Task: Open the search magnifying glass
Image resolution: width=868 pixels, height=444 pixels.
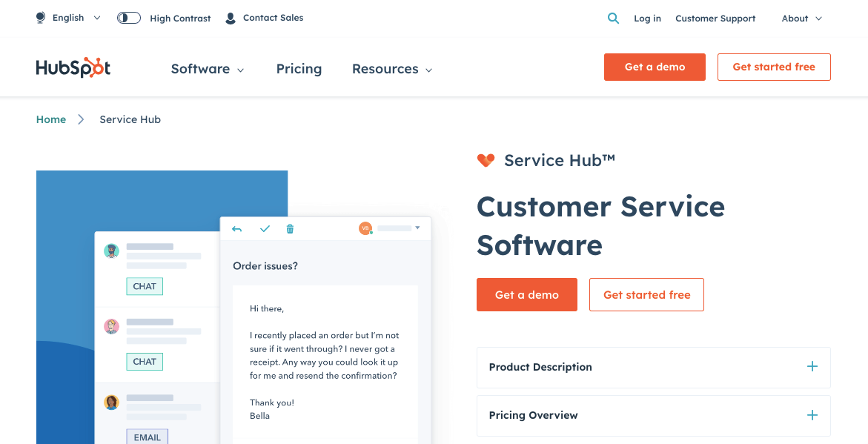Action: pos(613,18)
